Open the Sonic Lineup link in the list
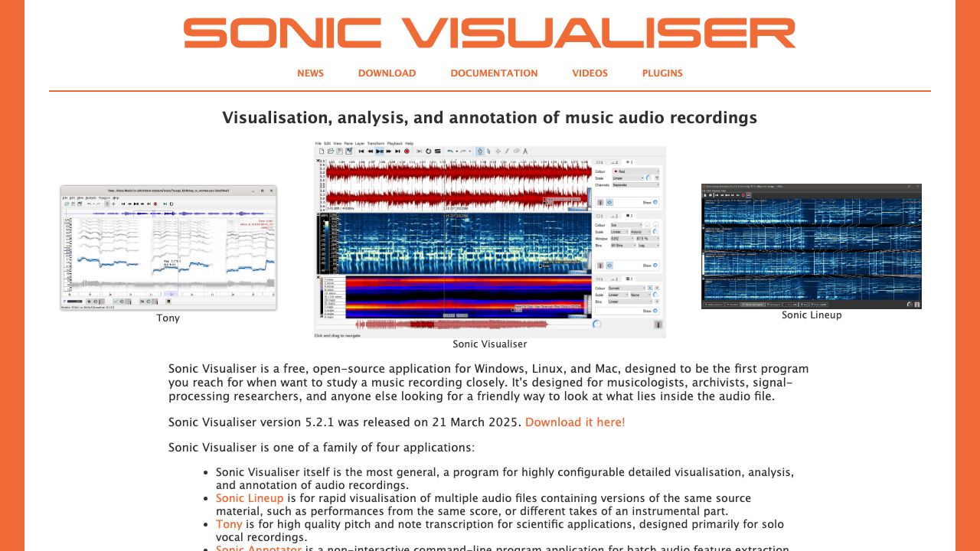 (250, 498)
